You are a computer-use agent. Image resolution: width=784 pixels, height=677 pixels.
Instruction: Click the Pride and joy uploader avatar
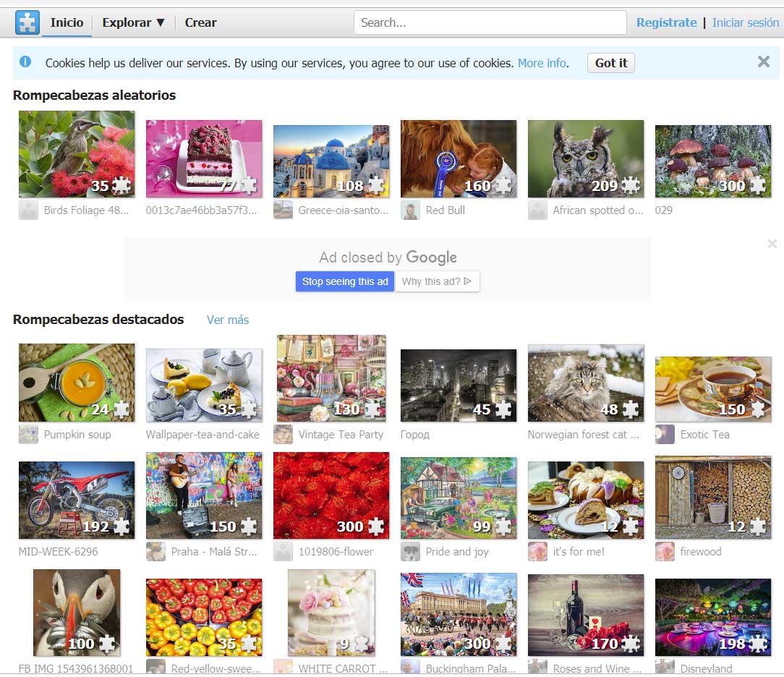pos(410,552)
